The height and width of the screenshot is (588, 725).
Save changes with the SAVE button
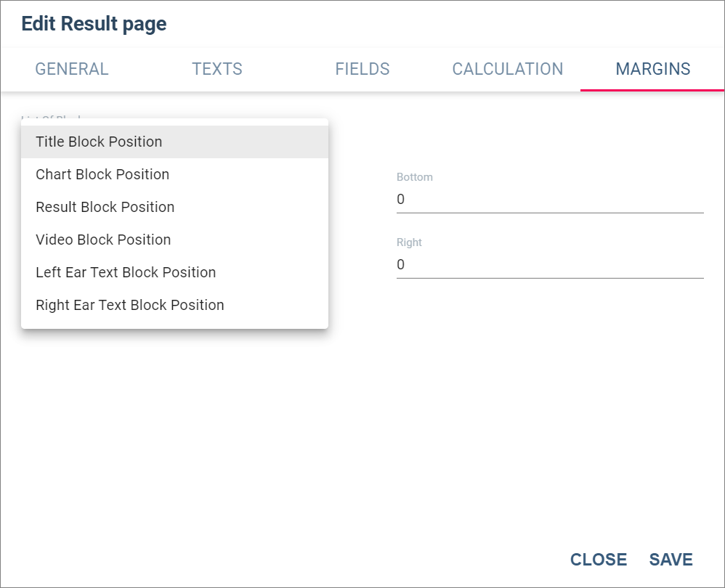point(671,560)
